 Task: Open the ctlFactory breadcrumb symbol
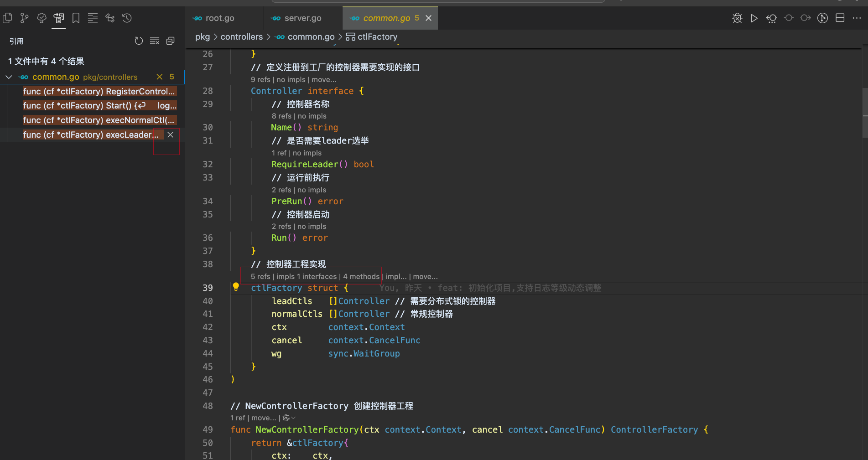click(377, 37)
